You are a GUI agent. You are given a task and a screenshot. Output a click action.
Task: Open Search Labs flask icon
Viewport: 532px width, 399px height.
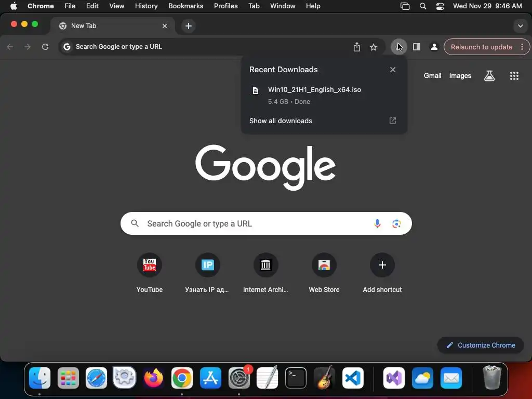(489, 76)
